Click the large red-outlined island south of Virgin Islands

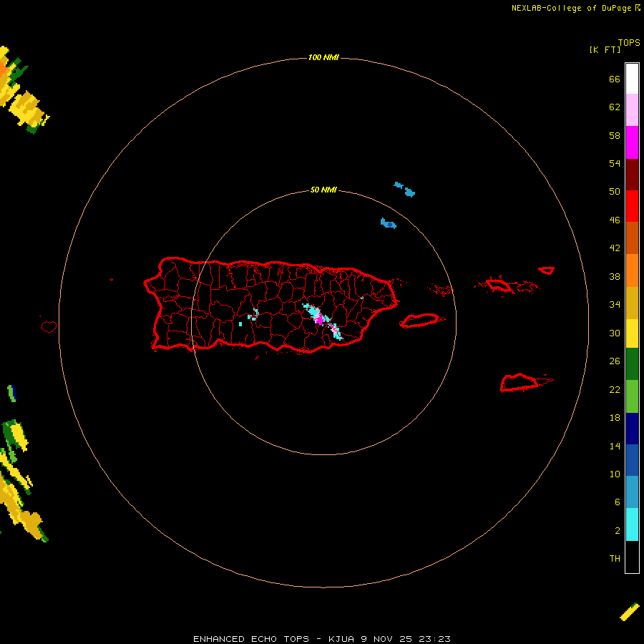(x=519, y=383)
